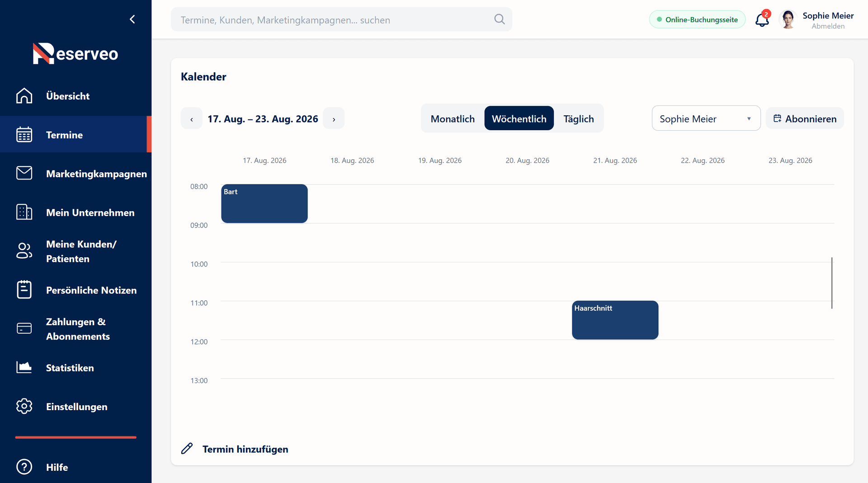This screenshot has height=483, width=868.
Task: Open the Zahlungen & Abonnements card icon
Action: [24, 329]
